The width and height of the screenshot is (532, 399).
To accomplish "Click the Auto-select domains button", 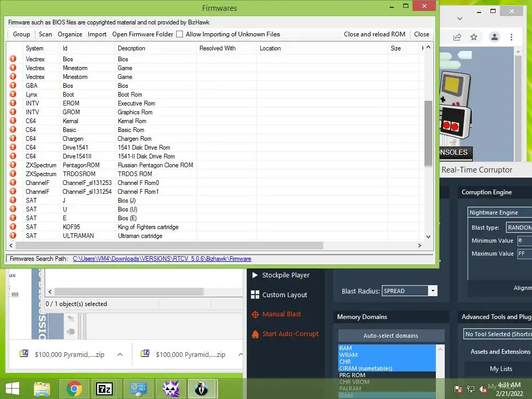I will tap(391, 336).
